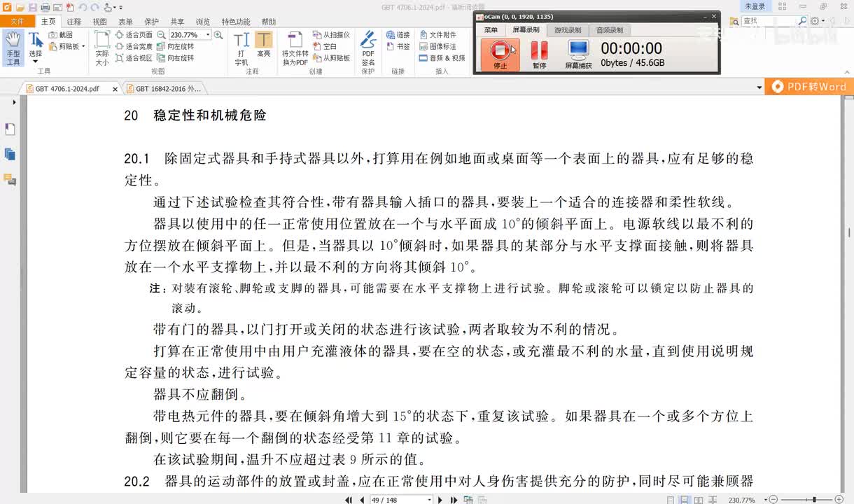Convert file to PDF (将文件转换为PDF)
Image resolution: width=854 pixels, height=504 pixels.
[x=295, y=48]
